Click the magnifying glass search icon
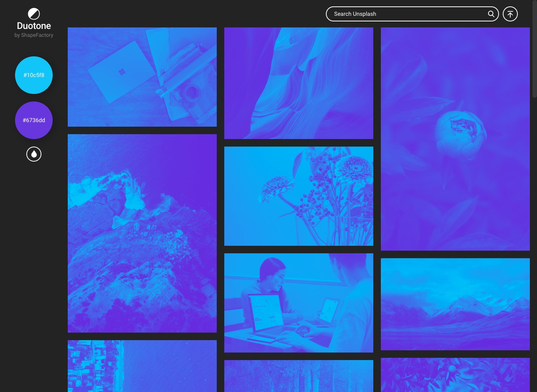This screenshot has width=537, height=392. [x=491, y=14]
